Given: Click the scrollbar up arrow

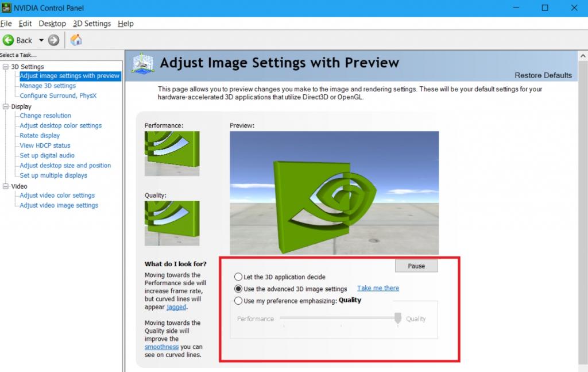Looking at the screenshot, I should point(583,56).
